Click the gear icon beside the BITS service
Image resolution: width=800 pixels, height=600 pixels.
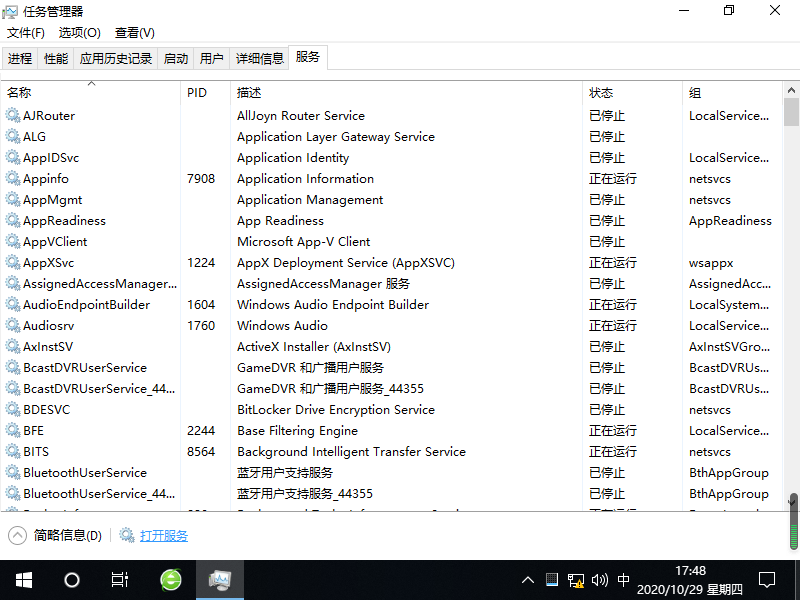pos(13,452)
